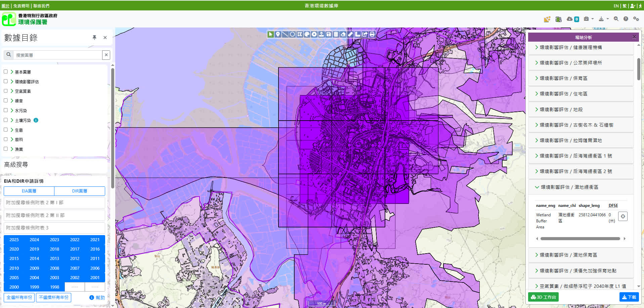644x308 pixels.
Task: Pin the 數據目錄 panel
Action: (94, 38)
